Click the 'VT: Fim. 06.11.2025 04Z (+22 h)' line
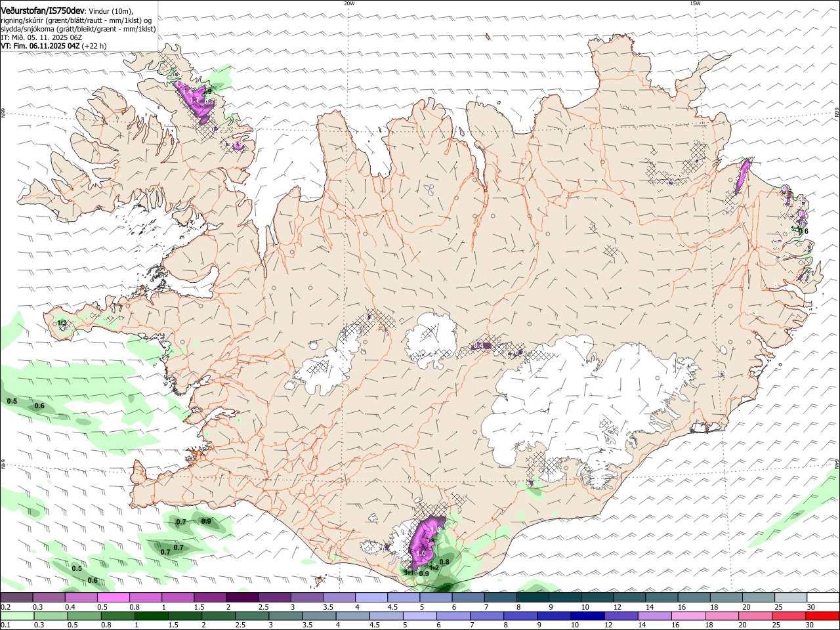 point(54,46)
